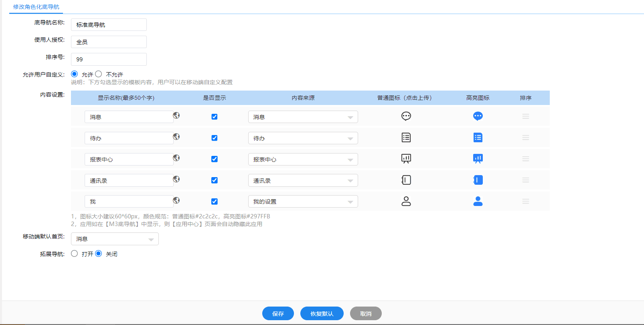Click the globe icon beside 通讯录 name
The image size is (644, 325).
tap(176, 179)
